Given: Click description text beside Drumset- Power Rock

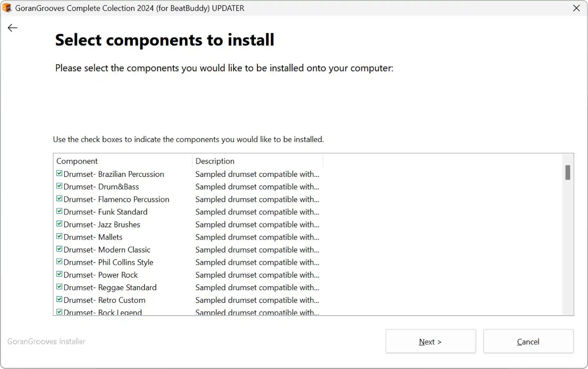Looking at the screenshot, I should [257, 275].
